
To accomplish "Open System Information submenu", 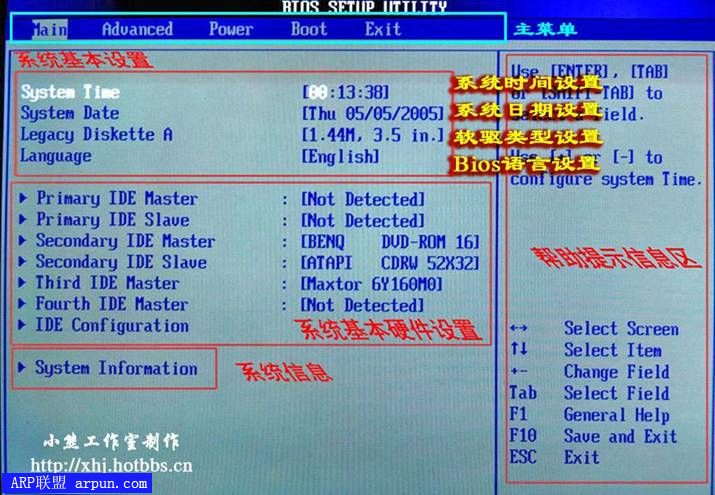I will pyautogui.click(x=116, y=368).
